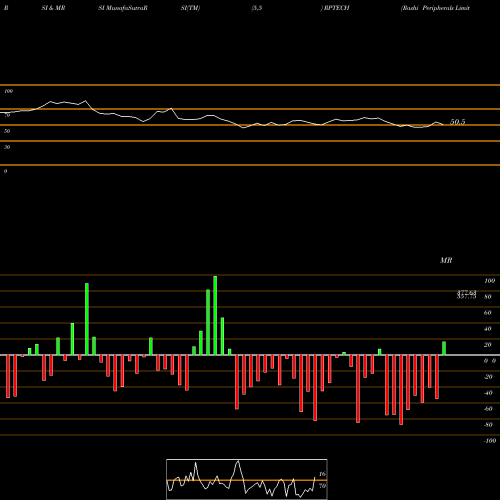
Task: Click the 'MR' panel label
Action: tap(446, 260)
